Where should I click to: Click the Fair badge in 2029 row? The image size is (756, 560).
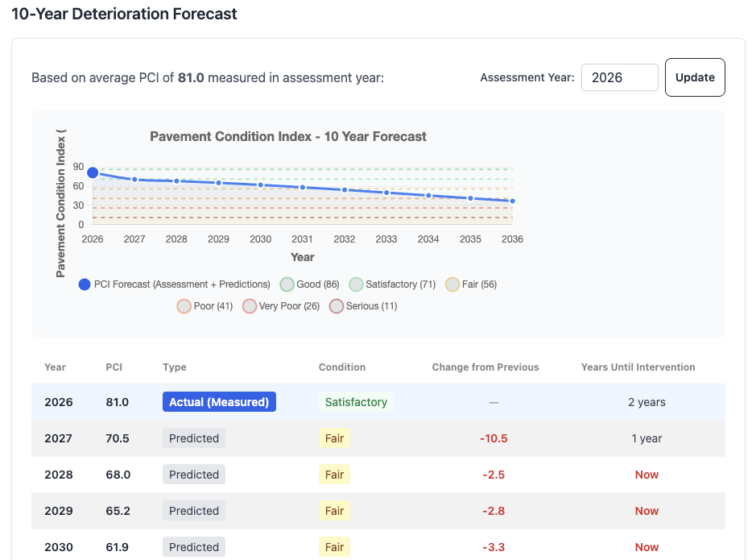[x=334, y=510]
